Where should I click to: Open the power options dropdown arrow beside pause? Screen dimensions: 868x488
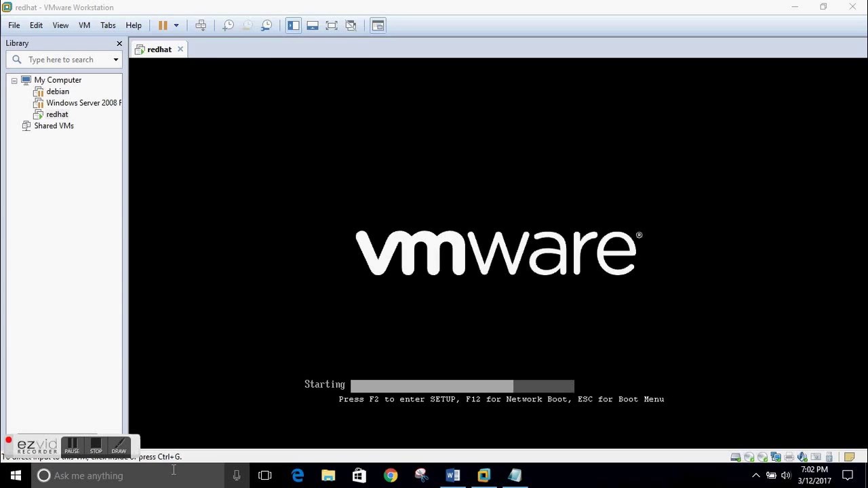(176, 25)
